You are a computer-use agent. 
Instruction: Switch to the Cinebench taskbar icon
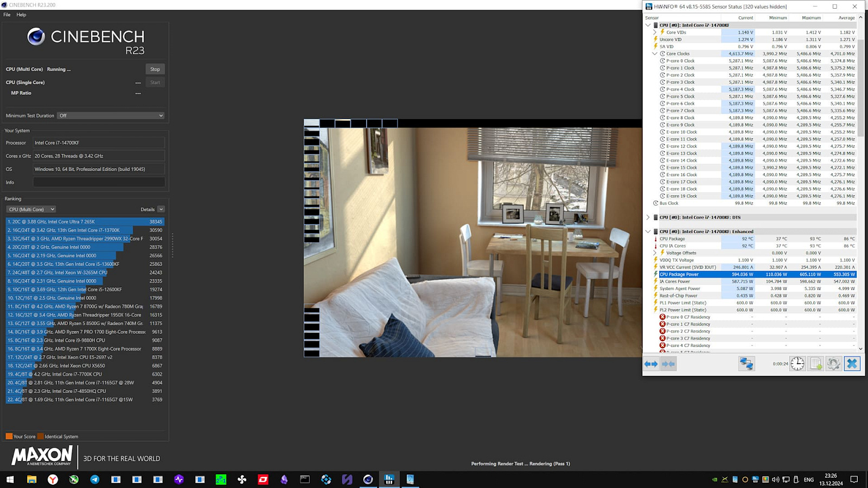click(368, 479)
